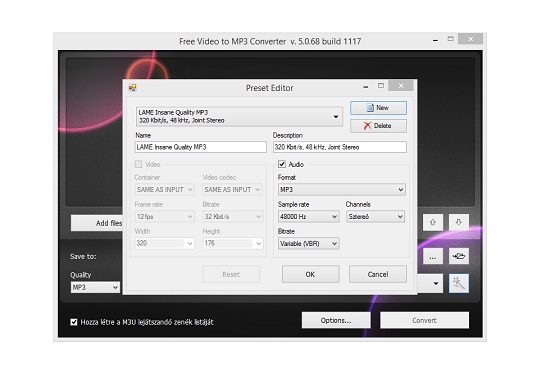Open the Bitrate Variable (VBR) dropdown
550x365 pixels.
click(x=308, y=243)
